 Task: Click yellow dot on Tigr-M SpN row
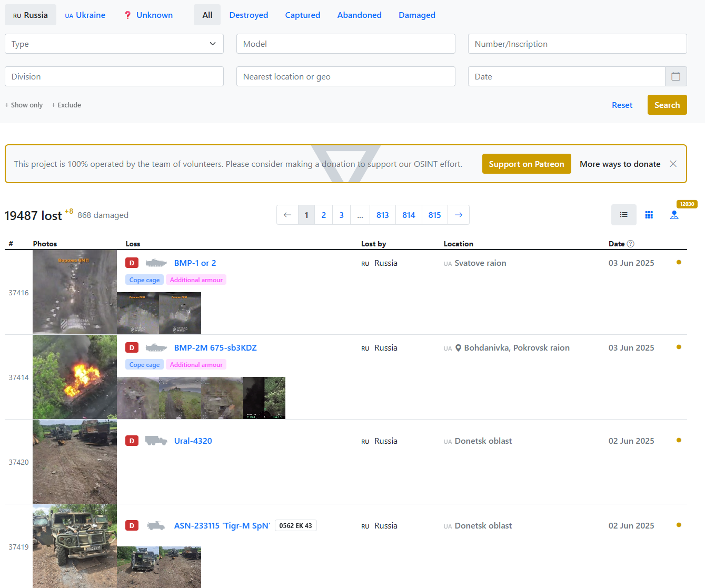[679, 525]
